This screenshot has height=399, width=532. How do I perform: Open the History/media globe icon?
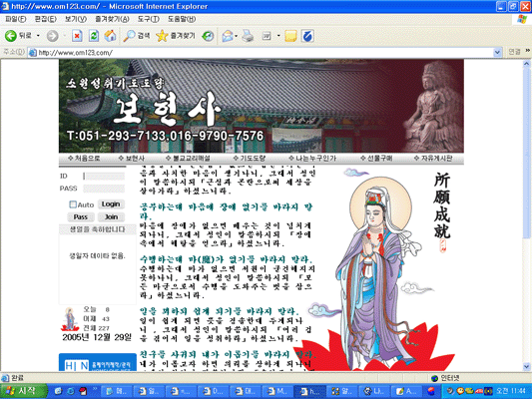208,36
